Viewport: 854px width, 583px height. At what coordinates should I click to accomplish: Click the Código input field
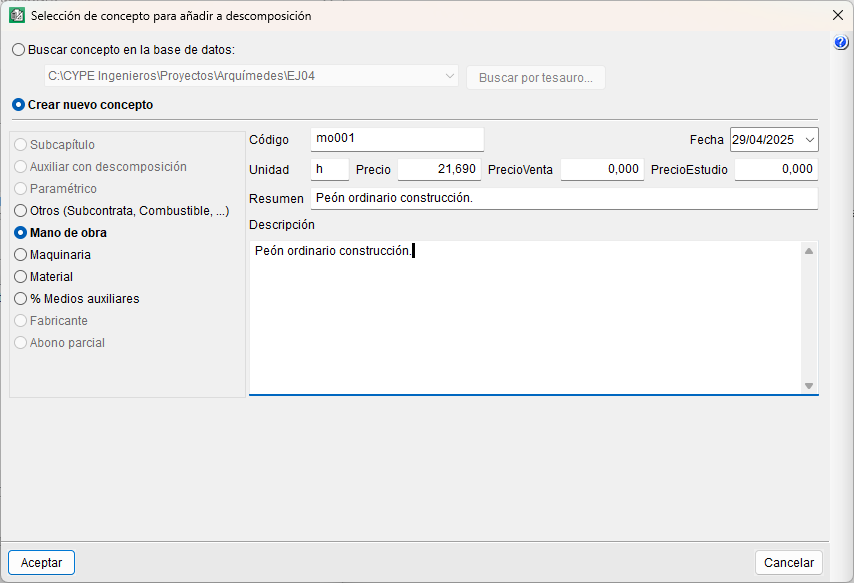(x=397, y=139)
